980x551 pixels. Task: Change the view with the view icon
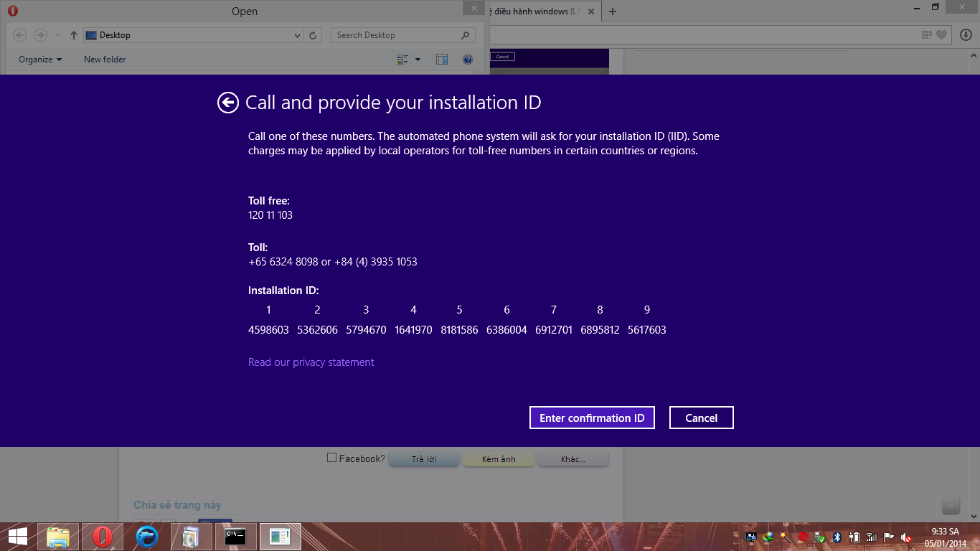point(403,60)
